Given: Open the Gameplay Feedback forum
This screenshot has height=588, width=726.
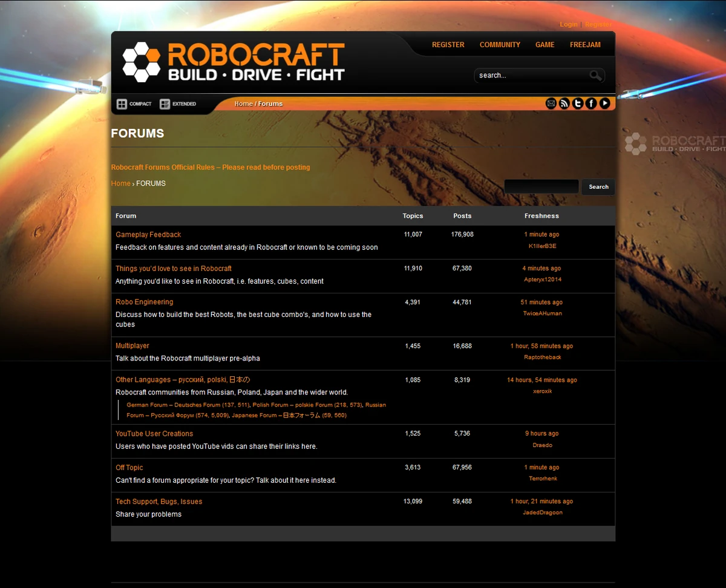Looking at the screenshot, I should (148, 234).
